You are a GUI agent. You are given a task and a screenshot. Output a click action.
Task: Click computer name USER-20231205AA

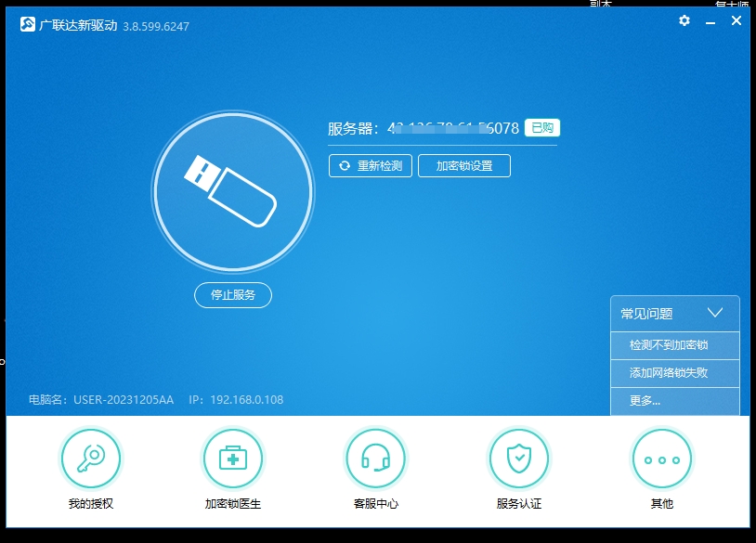point(124,400)
